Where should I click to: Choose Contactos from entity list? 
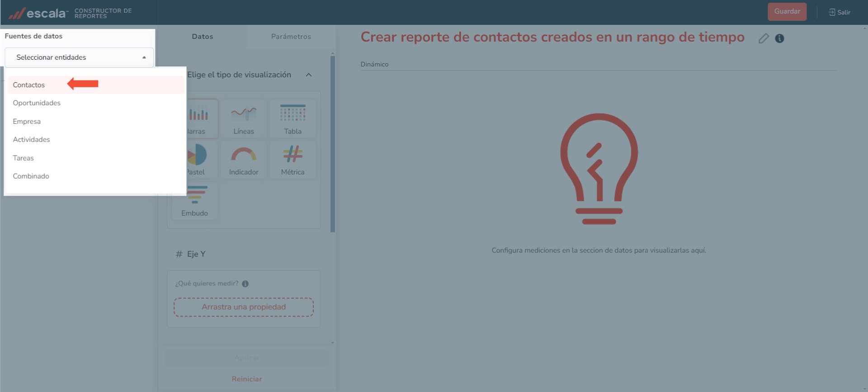coord(96,85)
